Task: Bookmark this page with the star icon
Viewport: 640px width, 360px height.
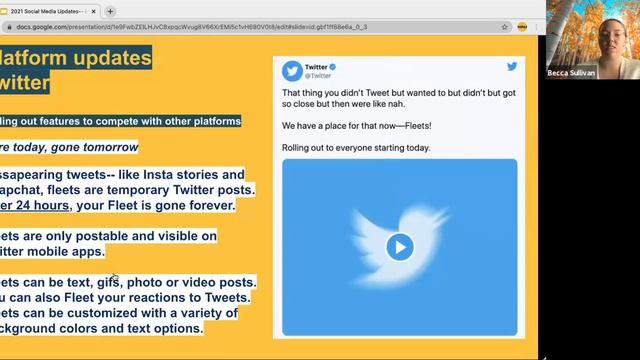Action: 504,27
